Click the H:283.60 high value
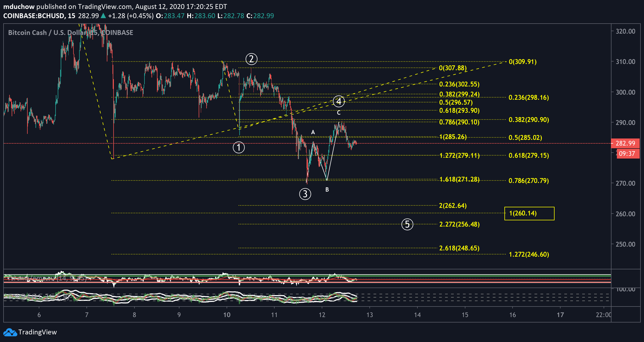 click(201, 16)
